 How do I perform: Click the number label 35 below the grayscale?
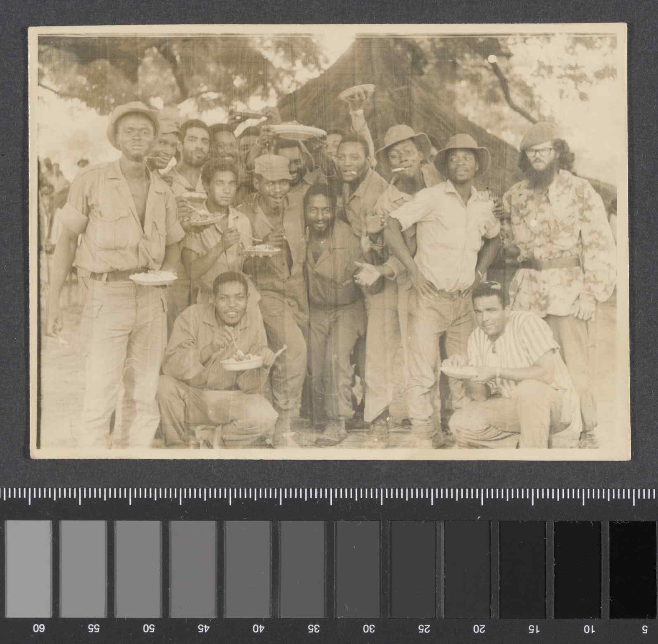(x=314, y=629)
